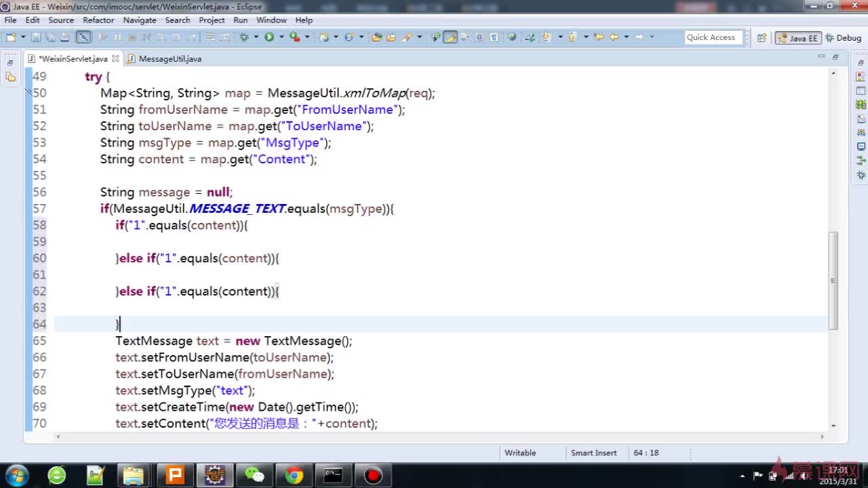Open the Project menu

[x=212, y=20]
